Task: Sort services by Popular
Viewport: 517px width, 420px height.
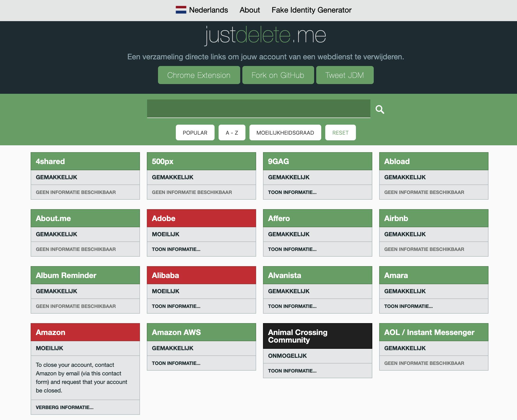Action: [x=195, y=132]
